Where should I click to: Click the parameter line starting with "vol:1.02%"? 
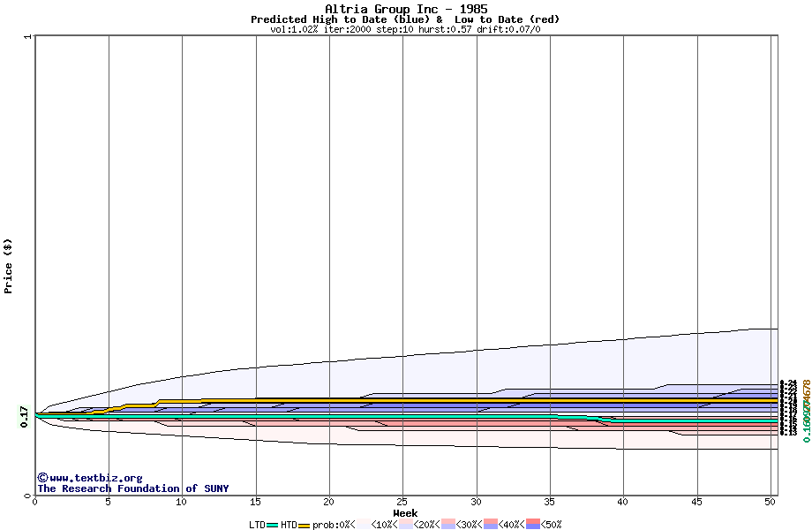(x=405, y=29)
